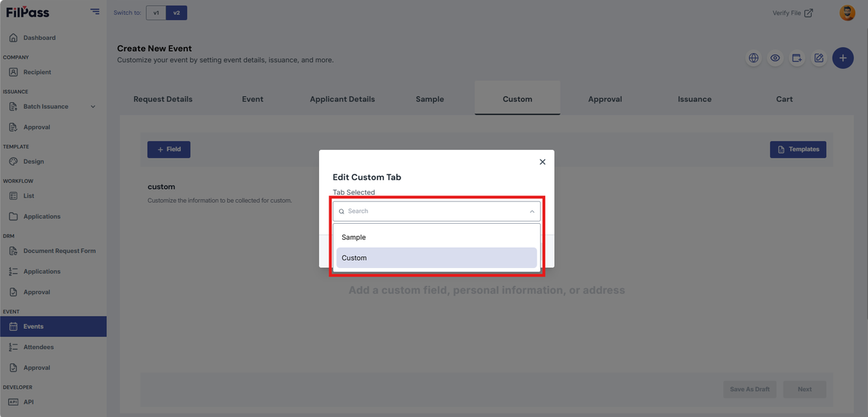Close the Edit Custom Tab dialog
The height and width of the screenshot is (417, 868).
click(x=542, y=162)
